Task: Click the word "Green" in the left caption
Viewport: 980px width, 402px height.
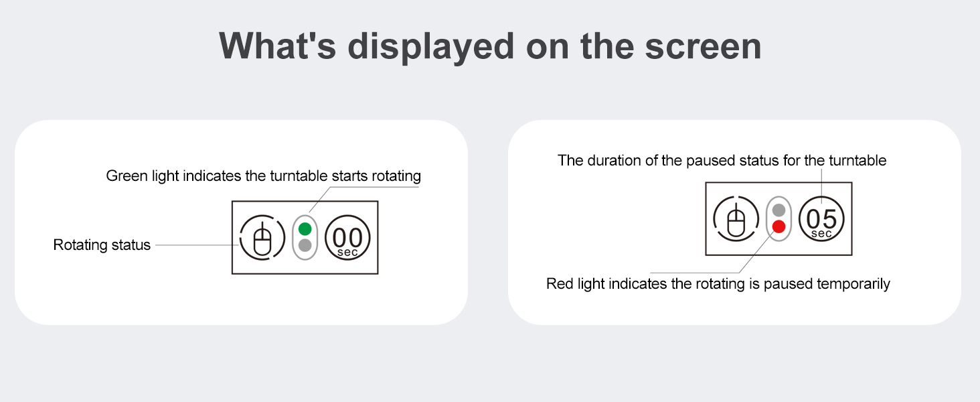Action: 124,176
